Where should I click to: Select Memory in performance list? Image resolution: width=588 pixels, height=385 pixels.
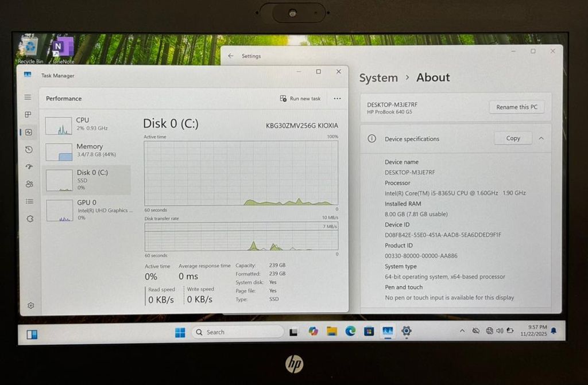86,150
